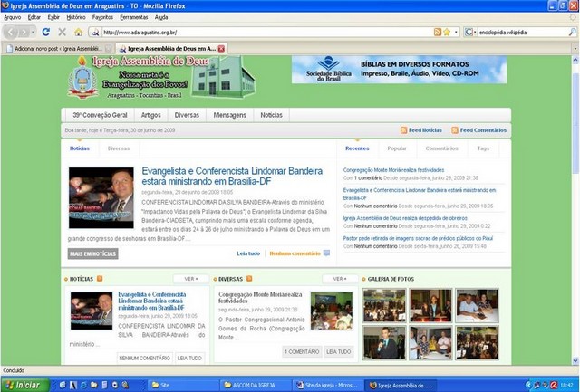Click the orange Feed Comentários RSS icon
580x392 pixels.
[455, 130]
